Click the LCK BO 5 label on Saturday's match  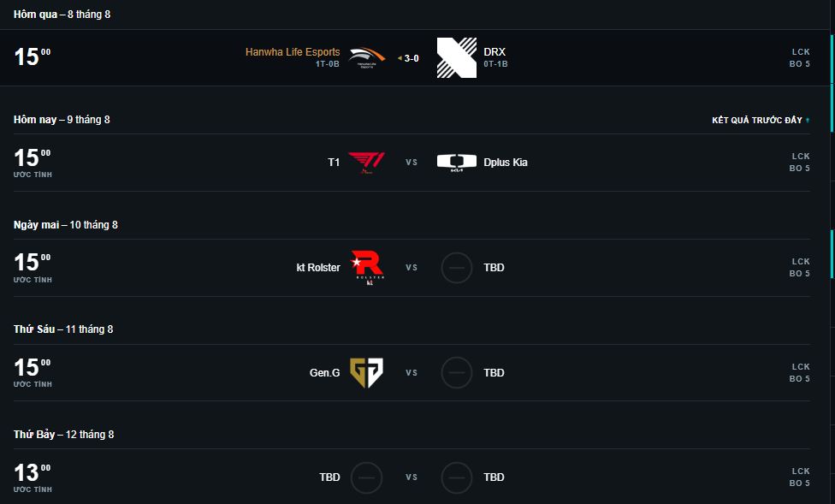tap(799, 477)
